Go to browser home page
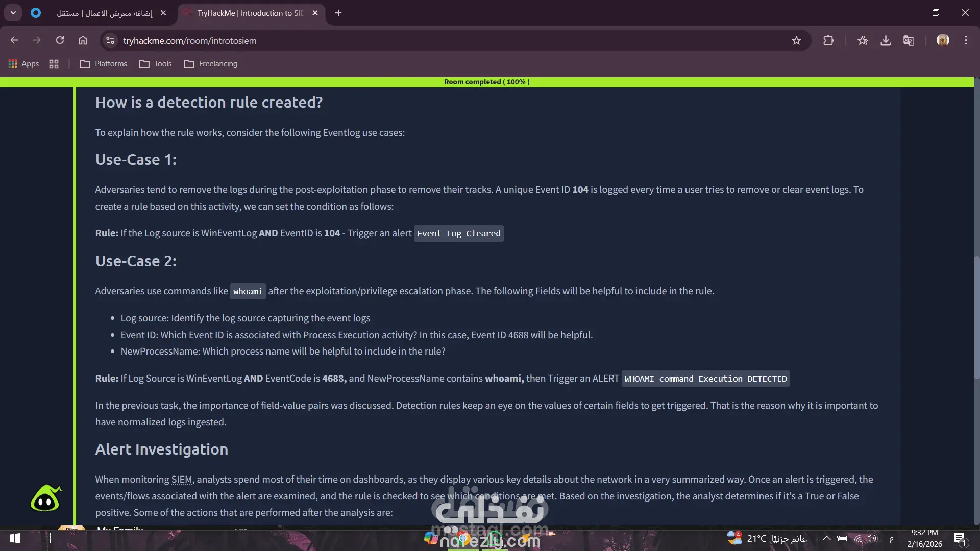Screen dimensions: 980x551 (83, 40)
